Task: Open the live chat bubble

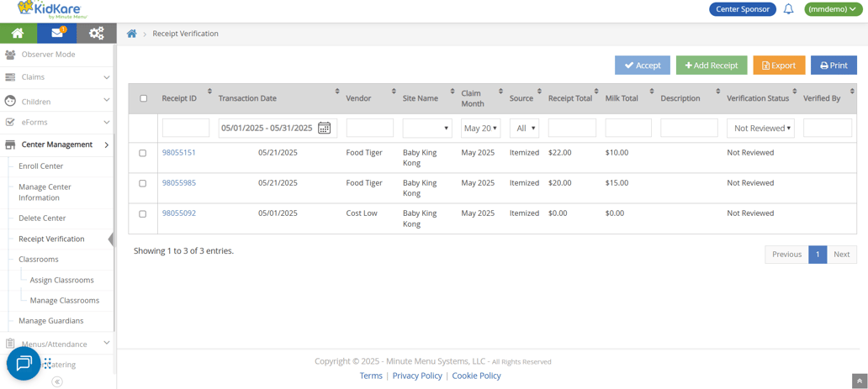Action: pyautogui.click(x=24, y=363)
